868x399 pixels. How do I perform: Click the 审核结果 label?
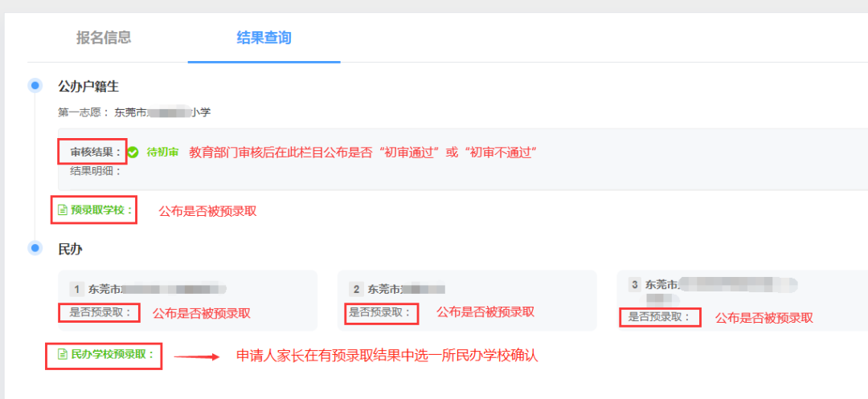pos(95,152)
